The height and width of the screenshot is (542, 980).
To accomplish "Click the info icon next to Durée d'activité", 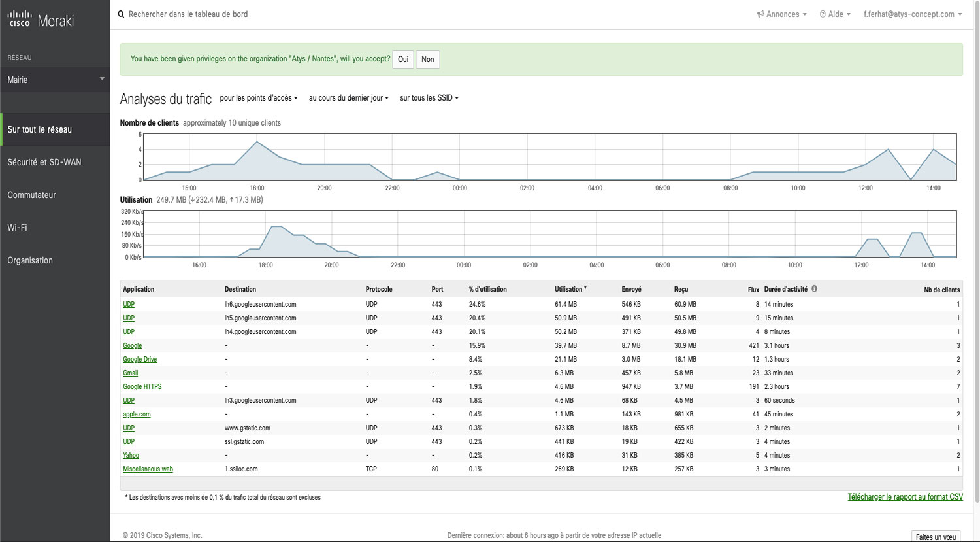I will pos(814,288).
